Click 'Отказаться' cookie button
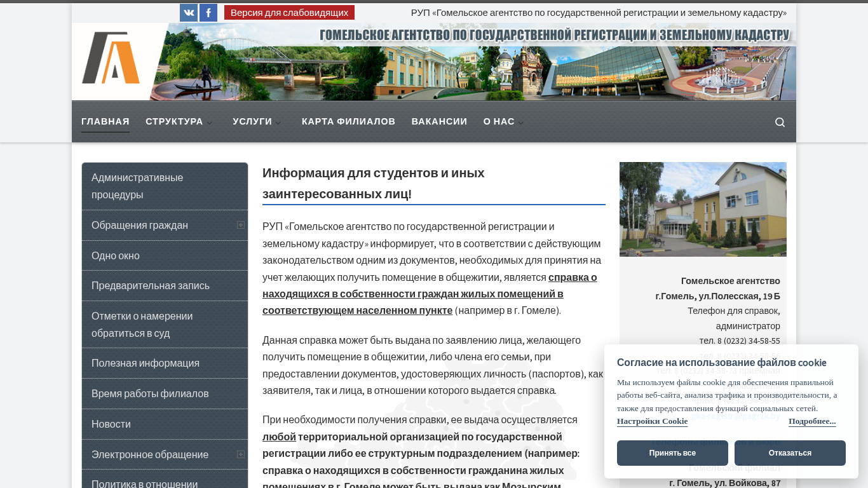This screenshot has width=868, height=488. click(x=790, y=453)
